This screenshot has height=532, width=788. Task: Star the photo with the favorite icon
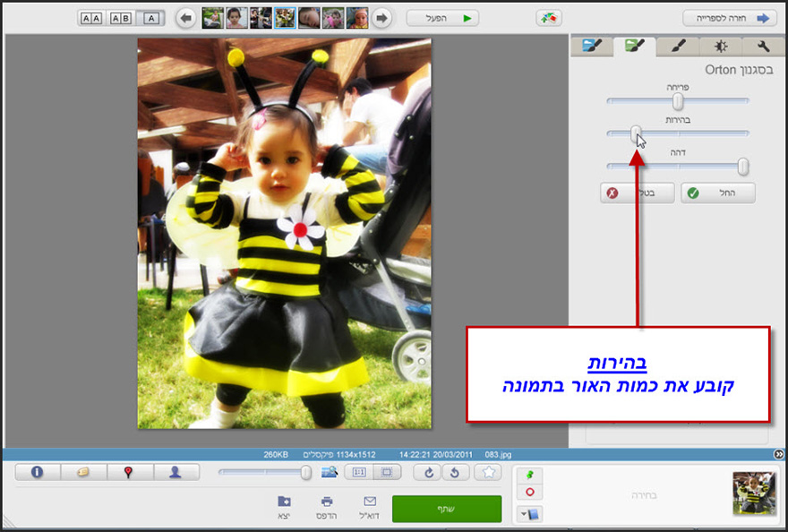[x=489, y=472]
